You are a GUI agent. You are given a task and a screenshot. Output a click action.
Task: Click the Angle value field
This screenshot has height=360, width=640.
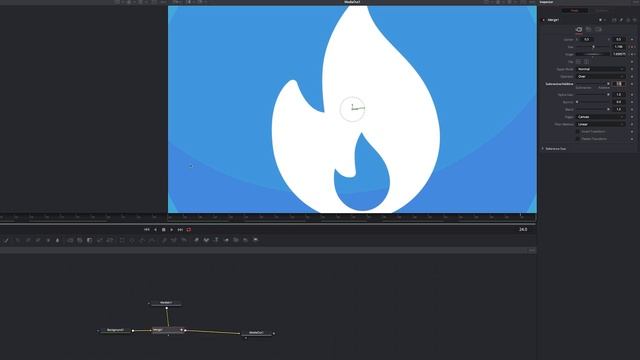(619, 54)
